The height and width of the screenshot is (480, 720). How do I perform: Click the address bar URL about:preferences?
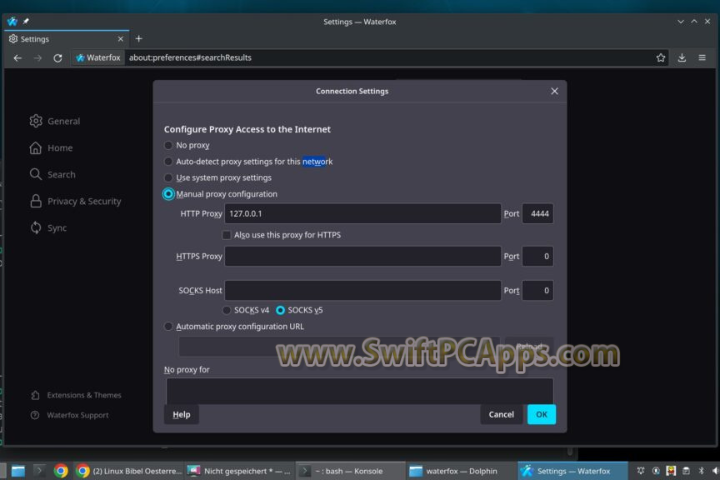(190, 58)
